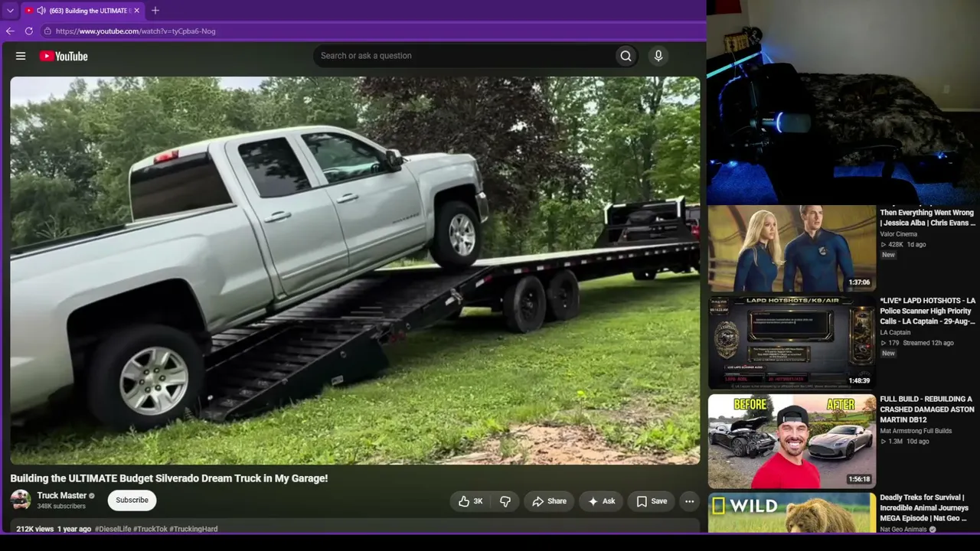View site information icon in address bar

[x=47, y=31]
